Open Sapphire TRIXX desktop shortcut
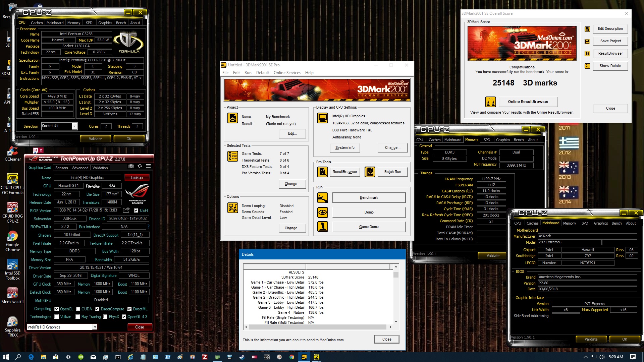This screenshot has height=362, width=644. click(13, 327)
